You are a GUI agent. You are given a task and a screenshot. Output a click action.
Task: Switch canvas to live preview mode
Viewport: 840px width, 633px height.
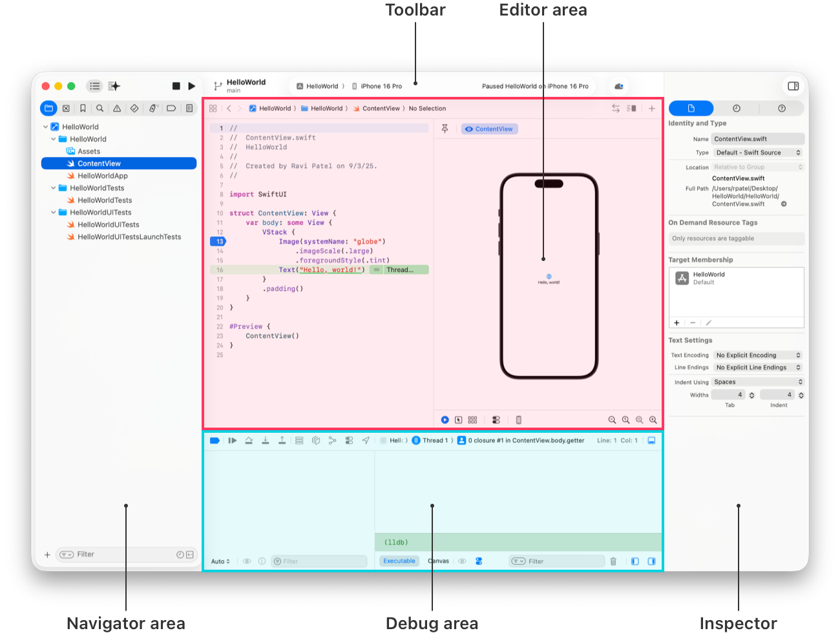tap(445, 420)
